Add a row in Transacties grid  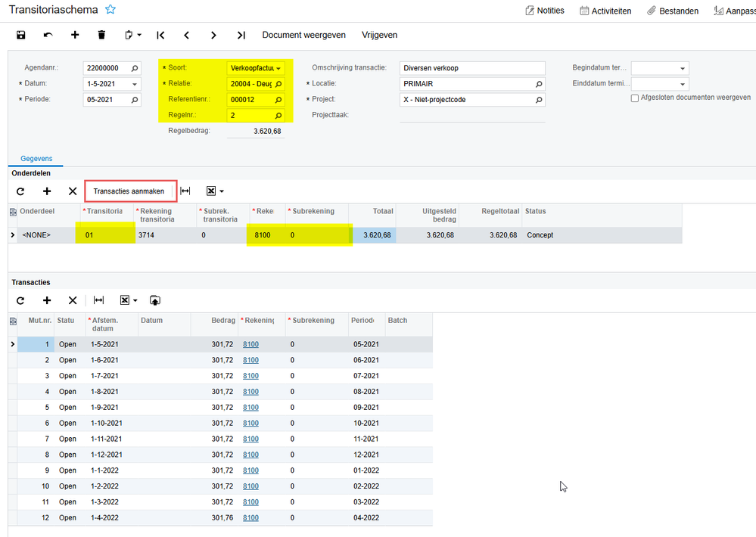[47, 300]
